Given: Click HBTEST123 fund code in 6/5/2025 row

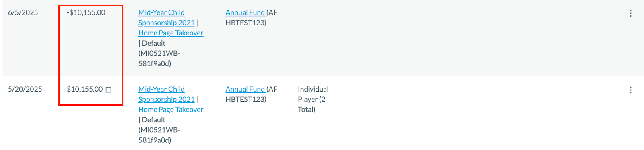Looking at the screenshot, I should click(246, 23).
